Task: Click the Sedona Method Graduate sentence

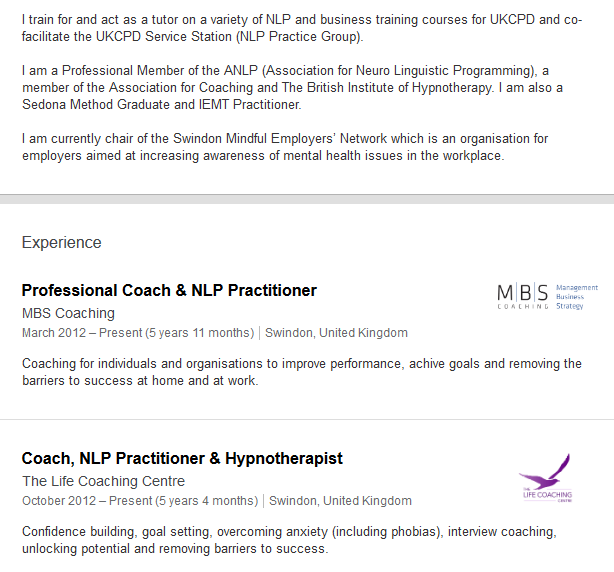Action: [162, 105]
